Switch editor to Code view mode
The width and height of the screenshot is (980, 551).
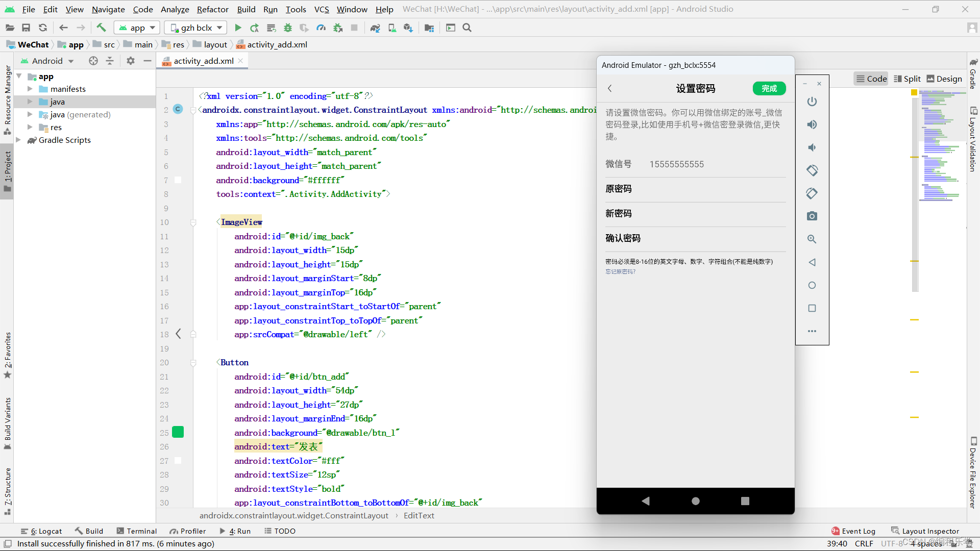point(871,79)
